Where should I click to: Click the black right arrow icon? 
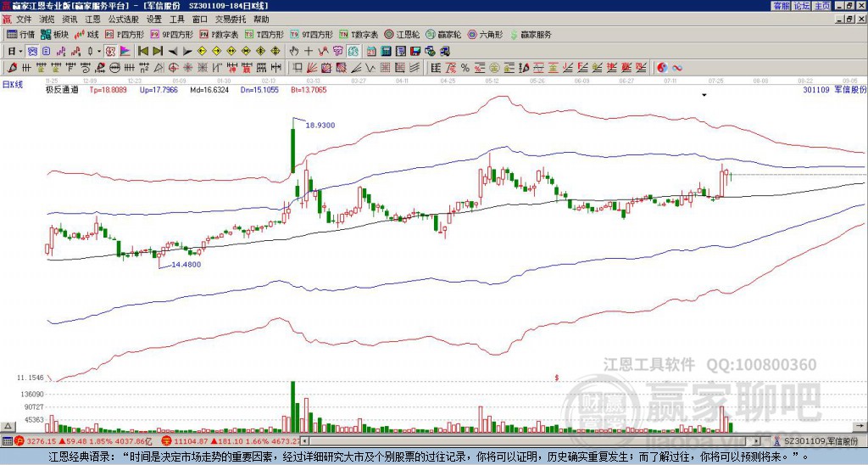187,52
